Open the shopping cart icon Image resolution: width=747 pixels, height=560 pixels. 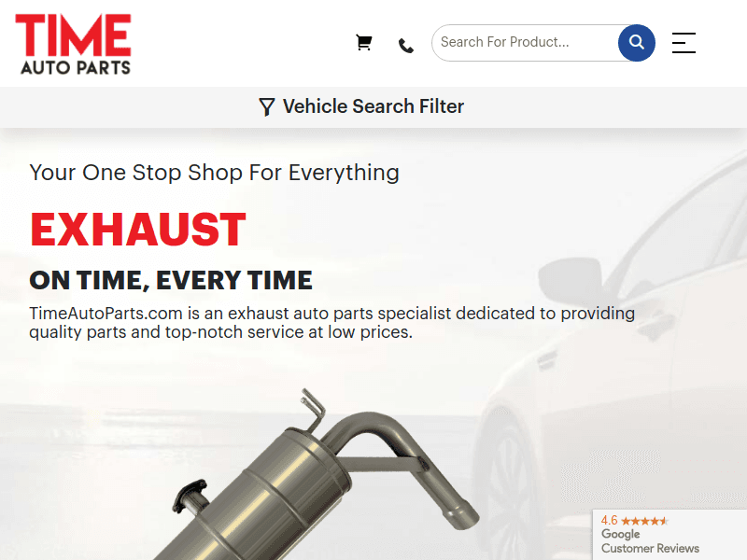[364, 43]
